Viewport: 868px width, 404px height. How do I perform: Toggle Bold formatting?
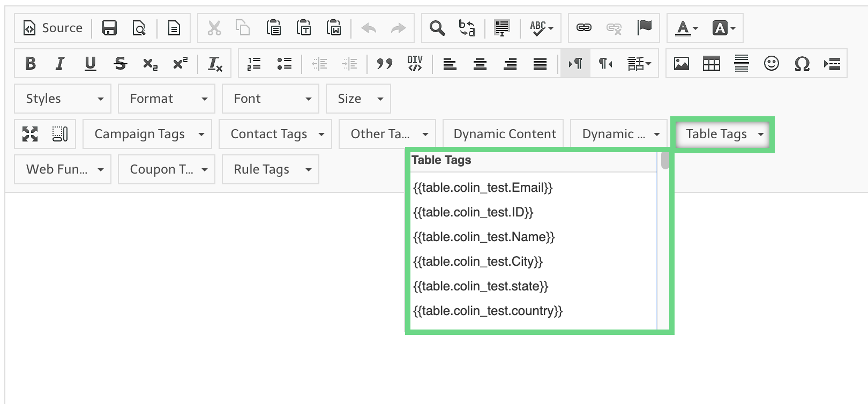tap(31, 64)
